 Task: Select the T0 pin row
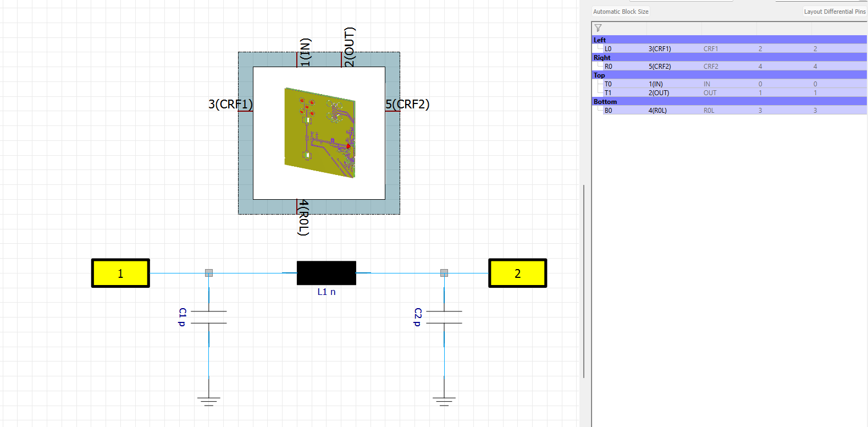pos(729,84)
